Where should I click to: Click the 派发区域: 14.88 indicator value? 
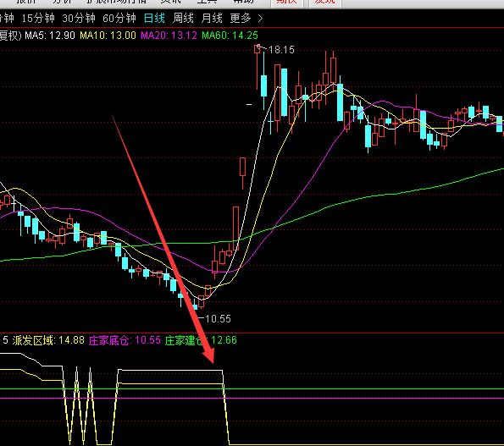[x=48, y=340]
